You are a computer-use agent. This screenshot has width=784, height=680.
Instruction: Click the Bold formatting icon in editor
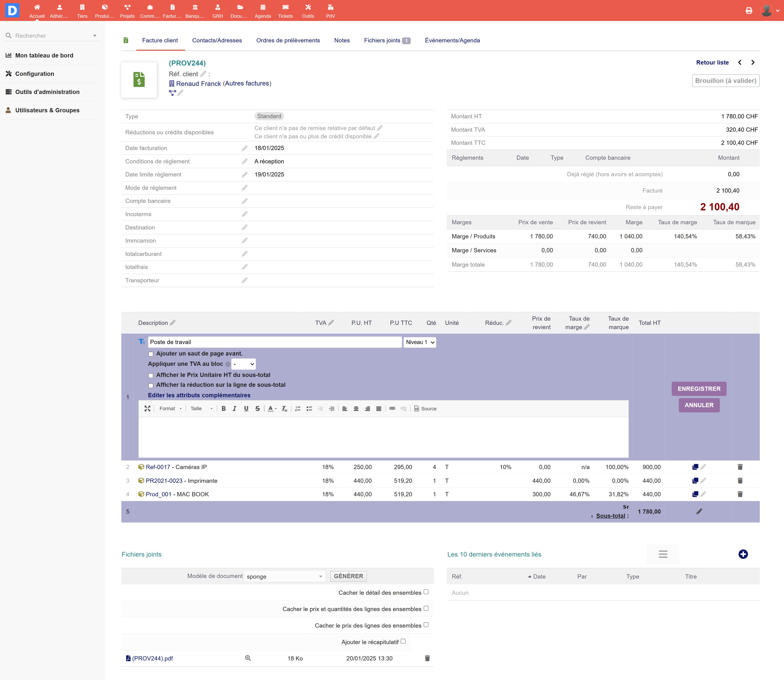click(223, 409)
